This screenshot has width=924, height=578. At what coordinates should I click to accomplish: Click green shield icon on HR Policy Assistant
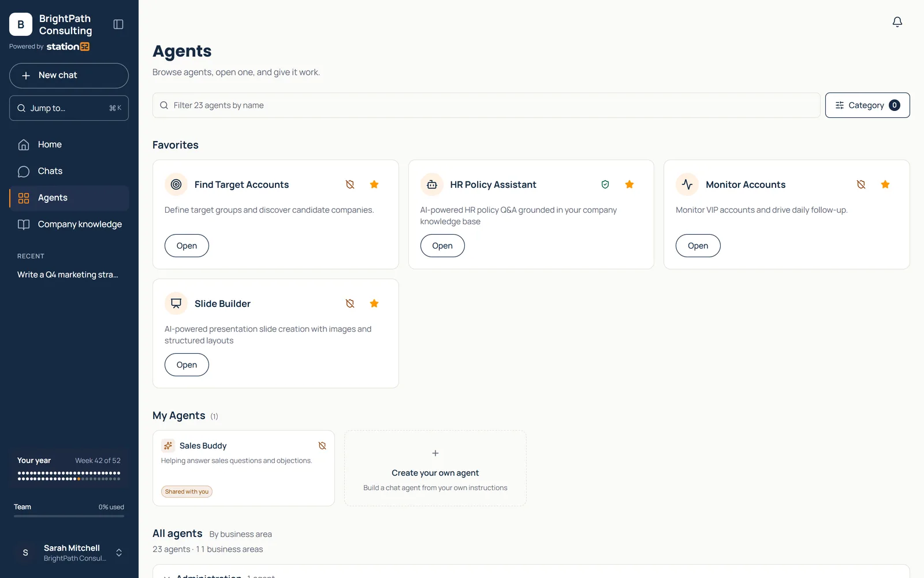(x=605, y=184)
